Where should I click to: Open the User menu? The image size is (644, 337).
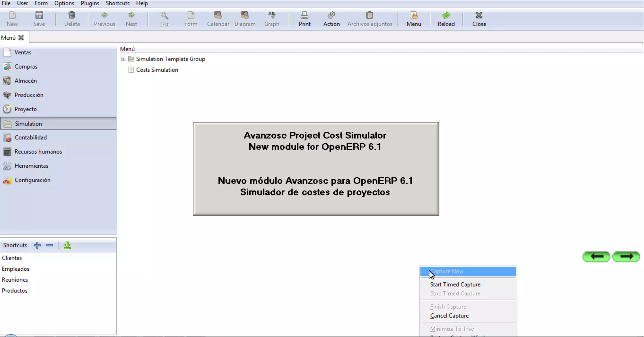[22, 3]
